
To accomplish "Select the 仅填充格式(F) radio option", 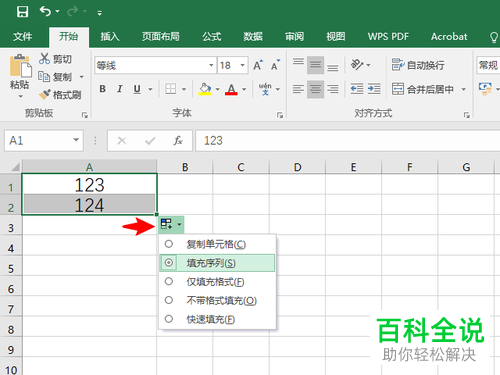I will (217, 282).
